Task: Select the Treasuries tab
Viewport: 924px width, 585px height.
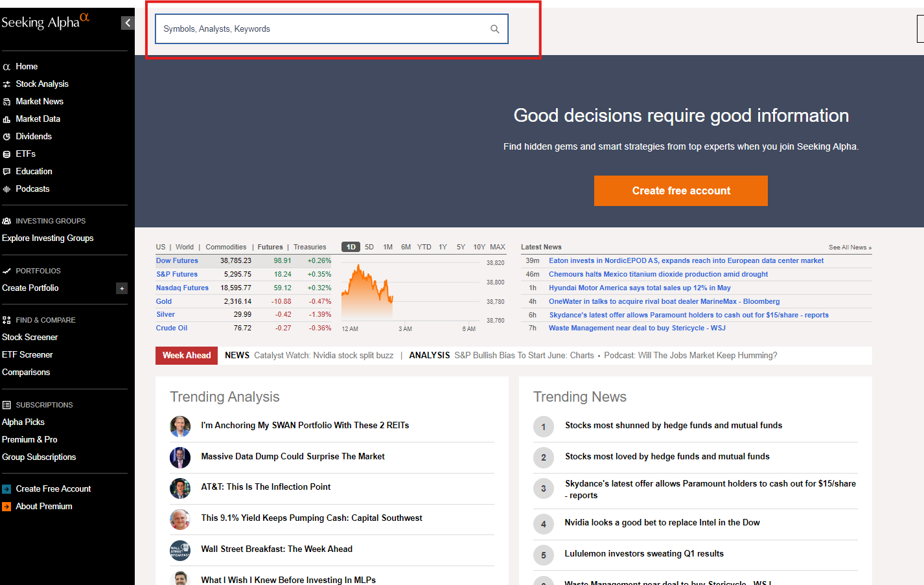Action: [x=310, y=247]
